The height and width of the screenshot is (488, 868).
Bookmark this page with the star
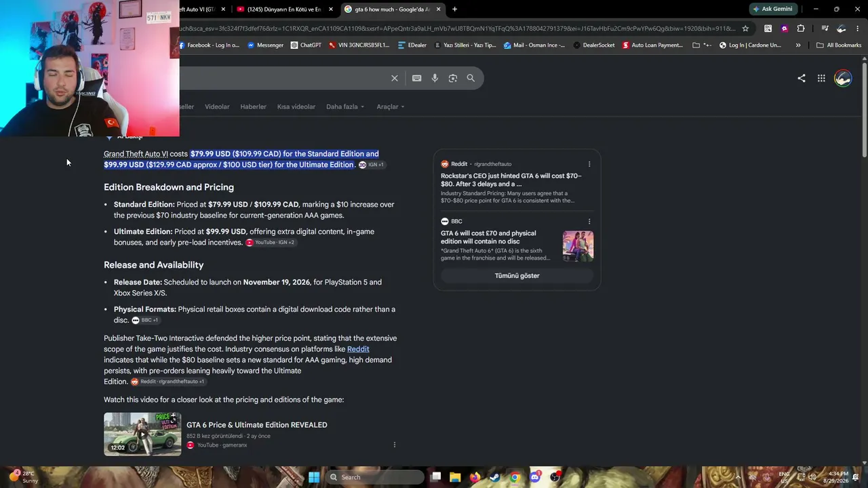click(x=745, y=28)
